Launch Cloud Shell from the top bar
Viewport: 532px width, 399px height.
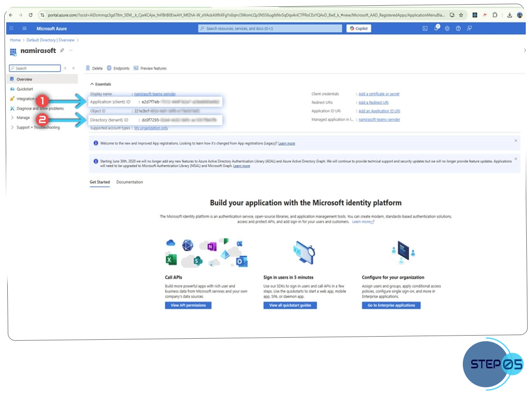coord(425,29)
